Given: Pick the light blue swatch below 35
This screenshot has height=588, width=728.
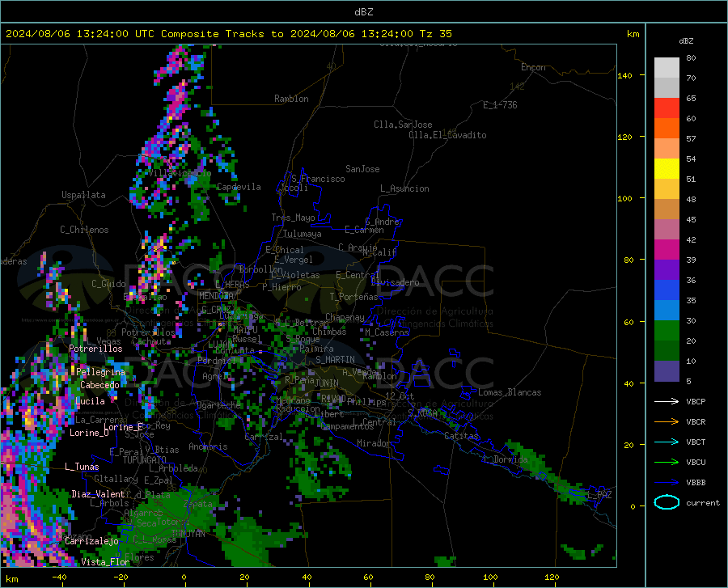Looking at the screenshot, I should (x=667, y=311).
